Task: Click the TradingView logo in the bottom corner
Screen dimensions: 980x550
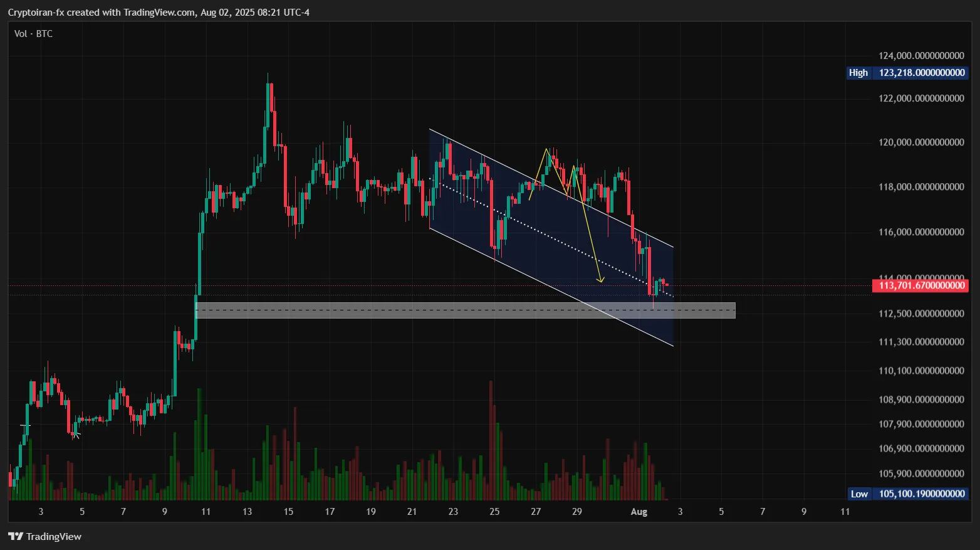Action: pyautogui.click(x=44, y=536)
